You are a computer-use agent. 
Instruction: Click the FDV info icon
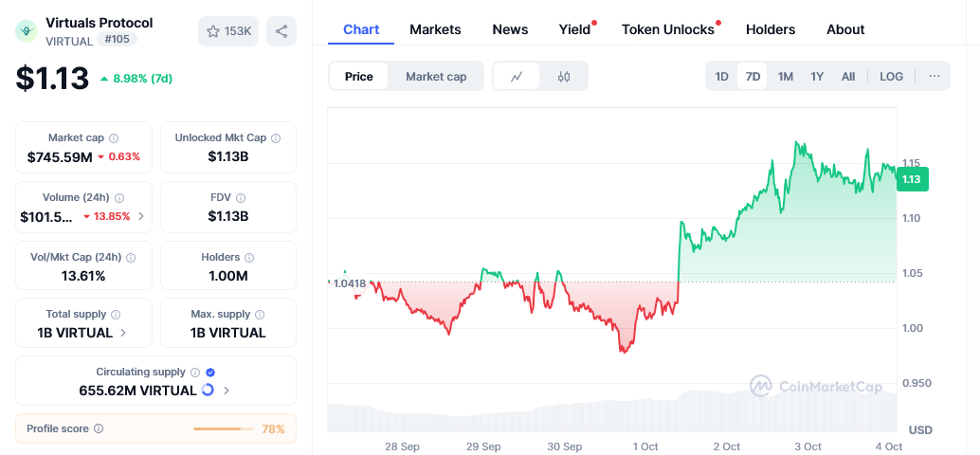(x=241, y=198)
